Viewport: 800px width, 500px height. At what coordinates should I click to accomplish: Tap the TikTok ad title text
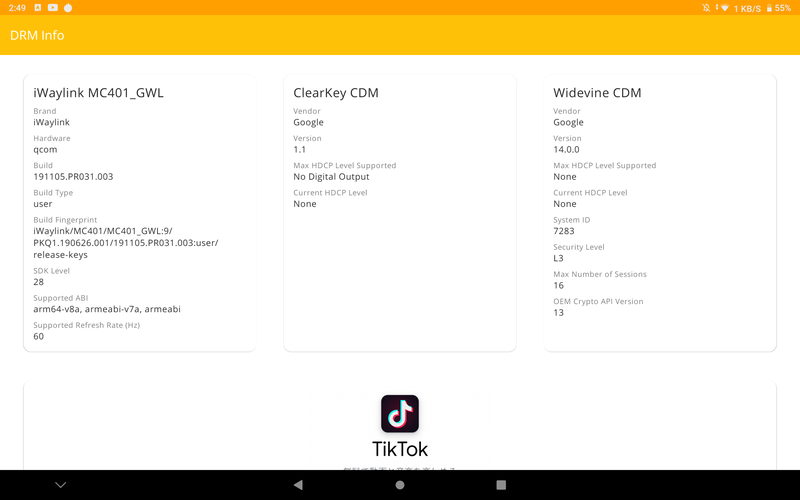400,449
